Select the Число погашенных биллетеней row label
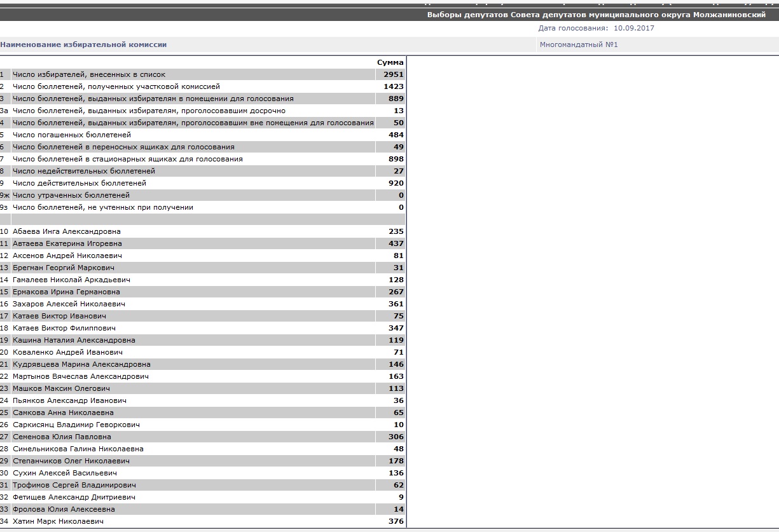This screenshot has height=532, width=779. pos(72,135)
